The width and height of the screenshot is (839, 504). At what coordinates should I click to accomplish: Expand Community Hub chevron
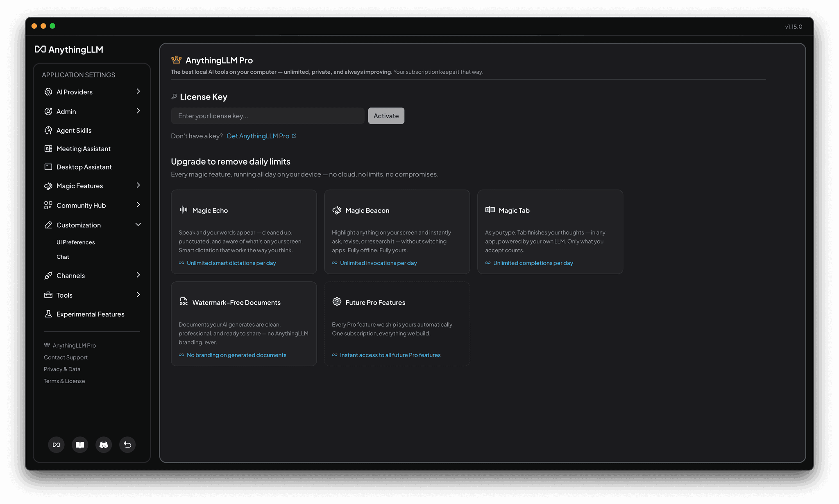coord(138,205)
